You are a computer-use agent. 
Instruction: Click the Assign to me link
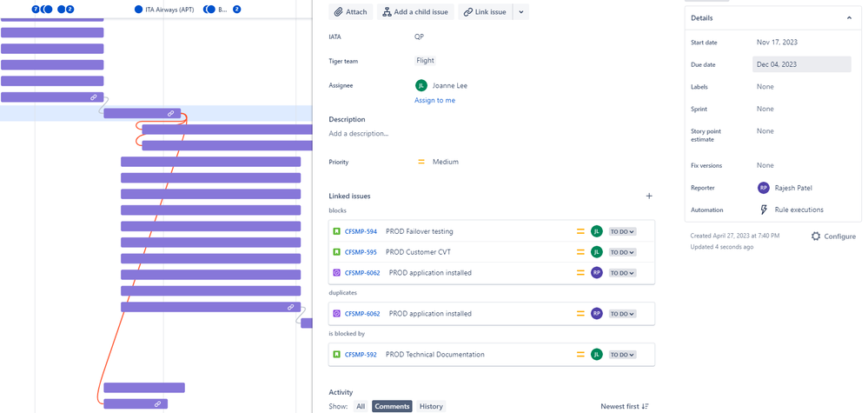pyautogui.click(x=434, y=100)
